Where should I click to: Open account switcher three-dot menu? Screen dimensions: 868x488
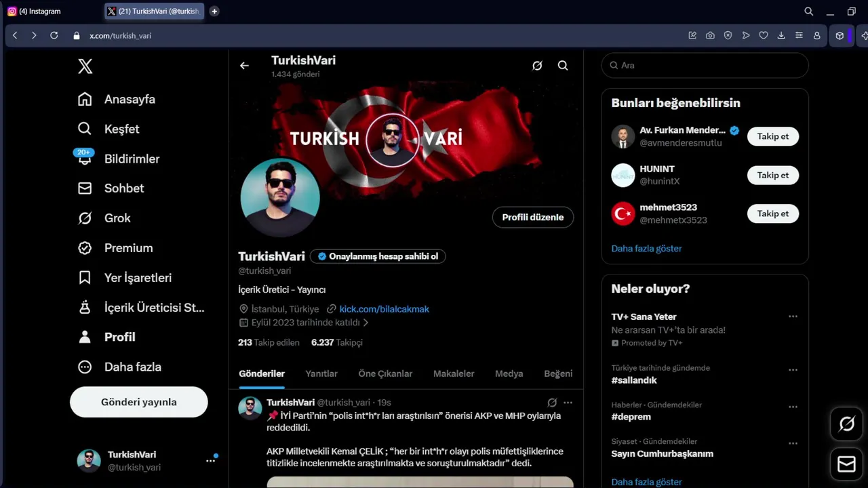pyautogui.click(x=211, y=461)
